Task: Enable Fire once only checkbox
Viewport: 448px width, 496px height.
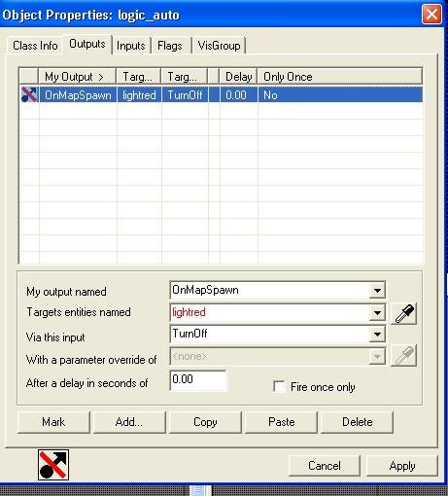Action: click(x=279, y=386)
